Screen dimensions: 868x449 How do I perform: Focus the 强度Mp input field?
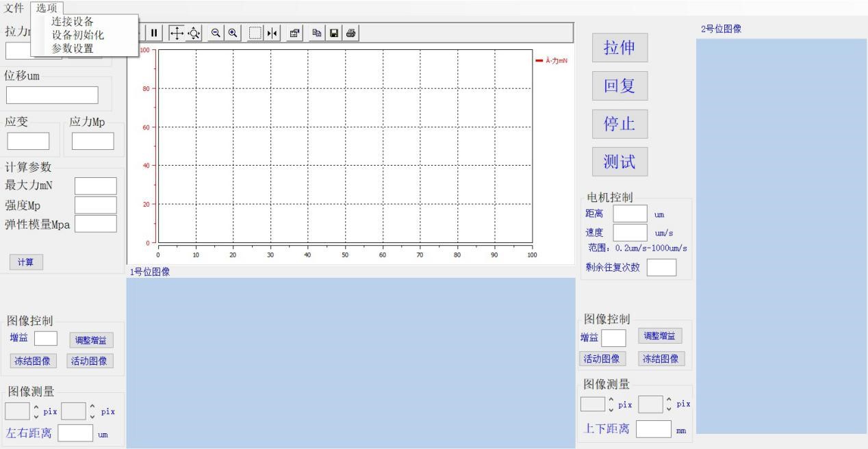[x=96, y=205]
